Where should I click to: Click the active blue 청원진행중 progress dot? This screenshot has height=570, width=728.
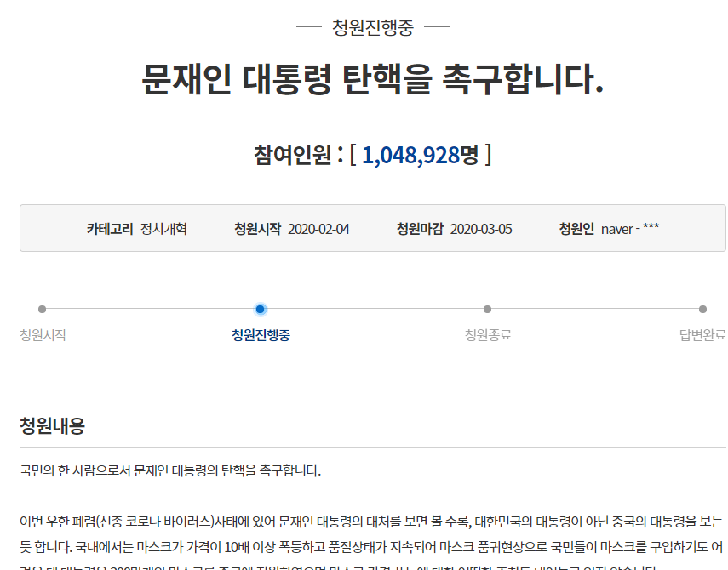261,310
